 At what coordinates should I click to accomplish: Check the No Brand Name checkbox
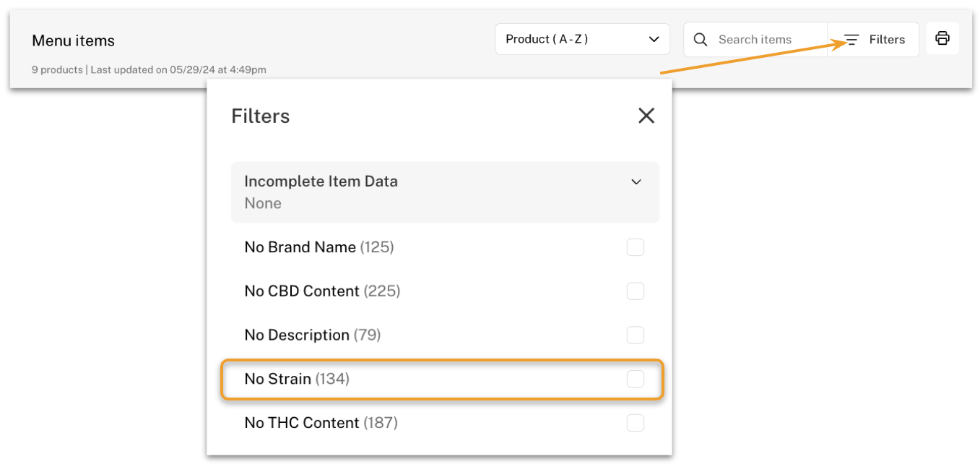(636, 247)
